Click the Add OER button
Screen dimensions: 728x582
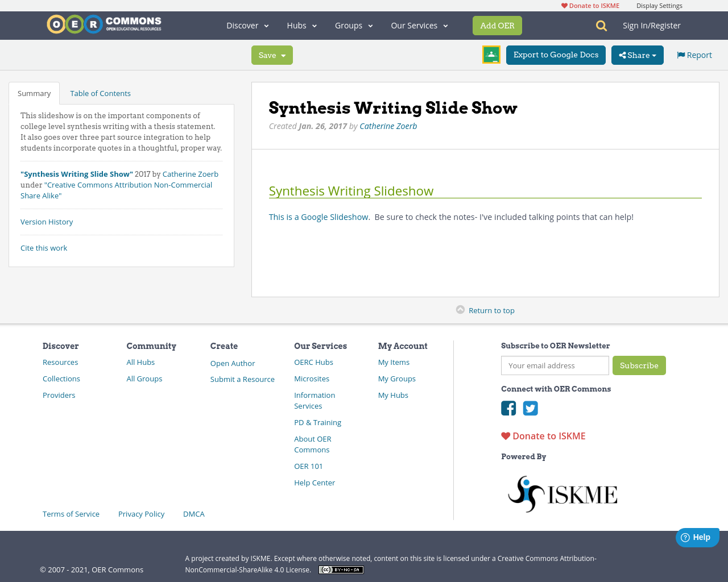pos(497,25)
